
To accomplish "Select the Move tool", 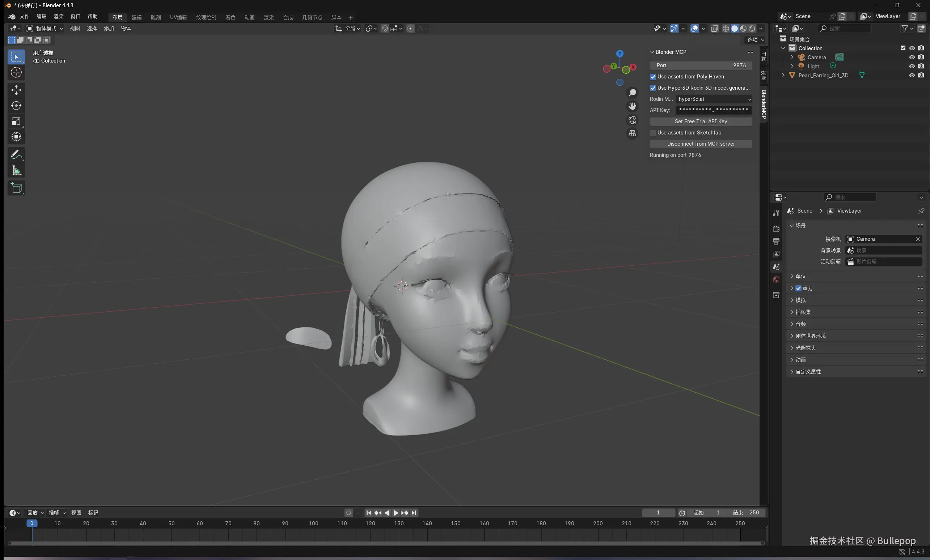I will (x=16, y=90).
